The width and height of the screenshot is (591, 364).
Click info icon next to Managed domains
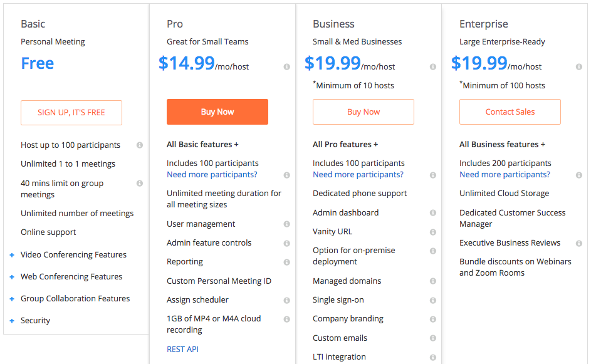[x=433, y=281]
